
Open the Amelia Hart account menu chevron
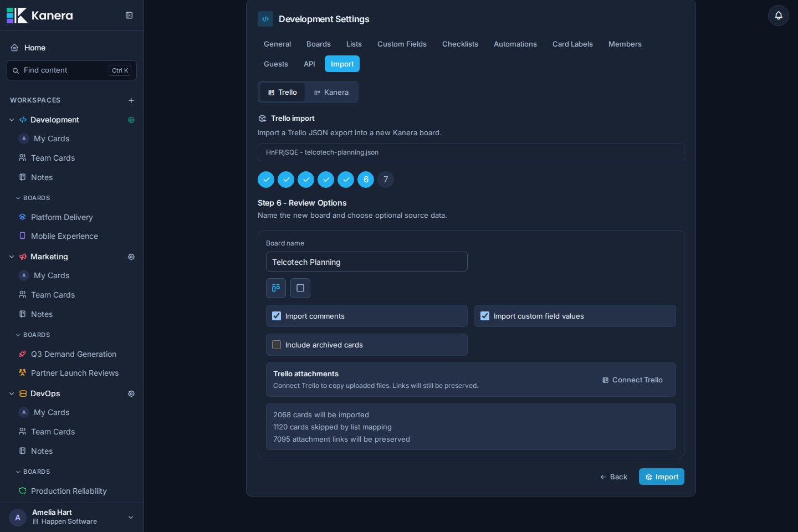click(131, 518)
